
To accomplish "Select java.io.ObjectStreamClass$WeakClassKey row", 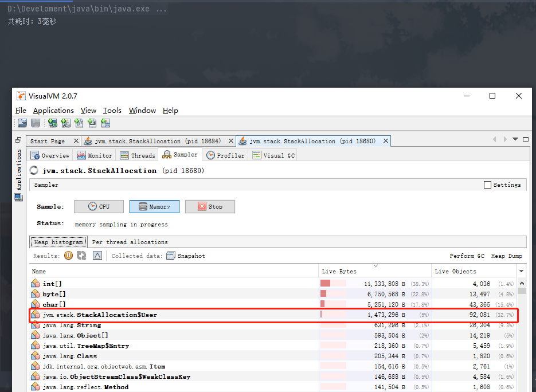I will coord(273,377).
